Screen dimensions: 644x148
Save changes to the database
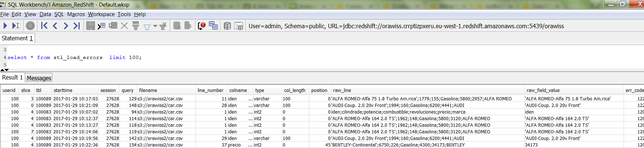coord(91,26)
